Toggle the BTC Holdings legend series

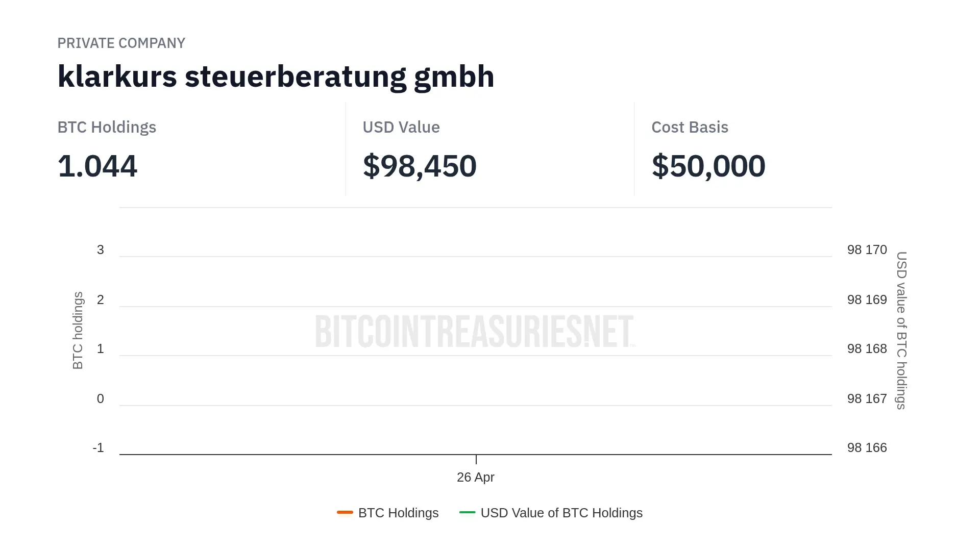pos(398,513)
